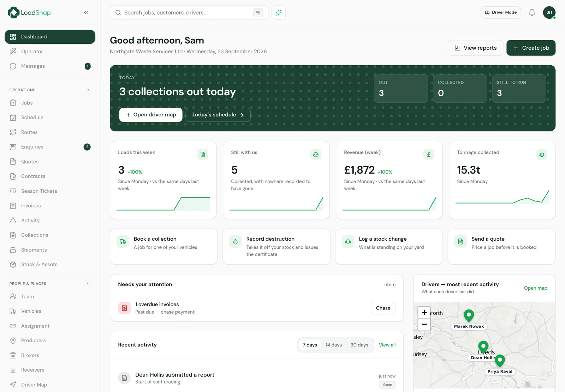The image size is (565, 392).
Task: Click View reports button
Action: [475, 48]
